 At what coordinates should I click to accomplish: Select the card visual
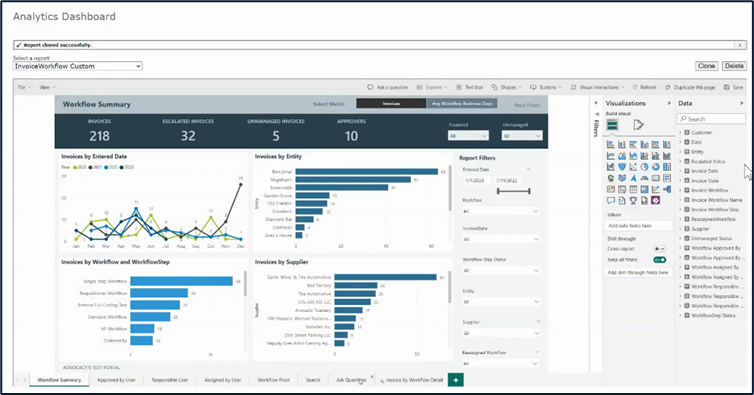click(655, 178)
